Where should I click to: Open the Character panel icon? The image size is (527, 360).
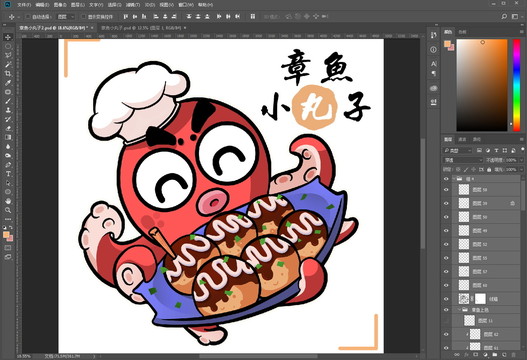click(x=433, y=64)
